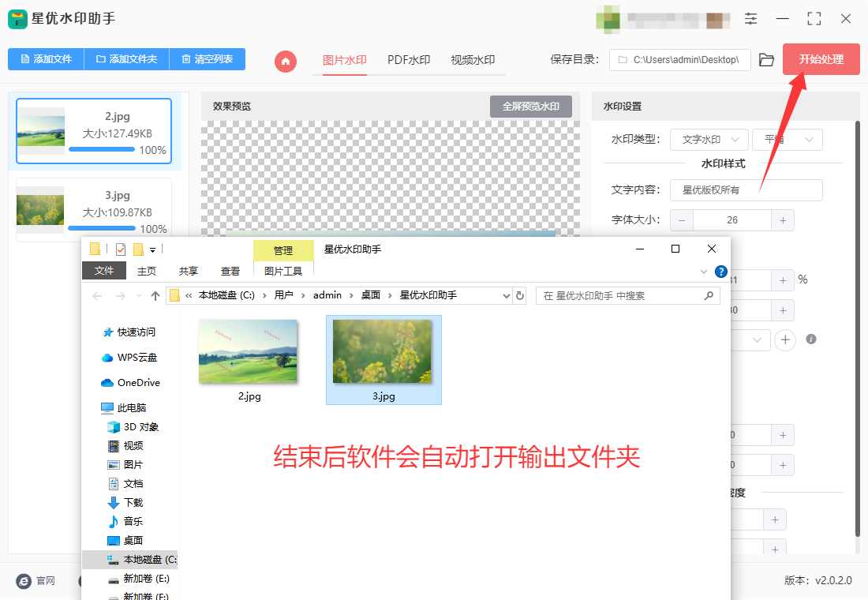Image resolution: width=868 pixels, height=600 pixels.
Task: Open 快速访问 in Explorer navigation pane
Action: (x=129, y=332)
